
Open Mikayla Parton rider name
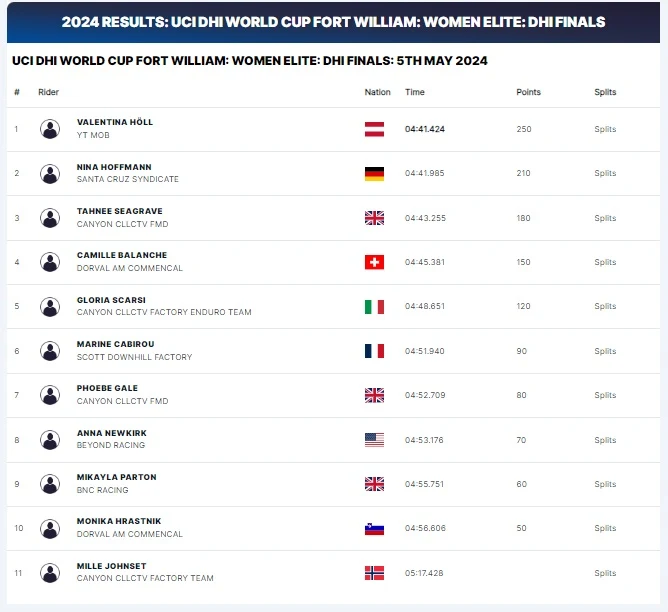[x=116, y=477]
